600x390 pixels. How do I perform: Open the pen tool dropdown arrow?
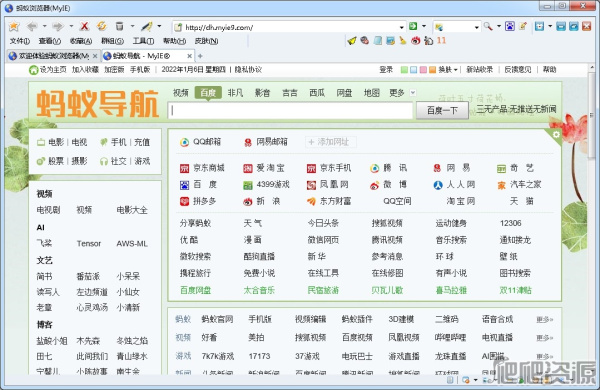[159, 26]
